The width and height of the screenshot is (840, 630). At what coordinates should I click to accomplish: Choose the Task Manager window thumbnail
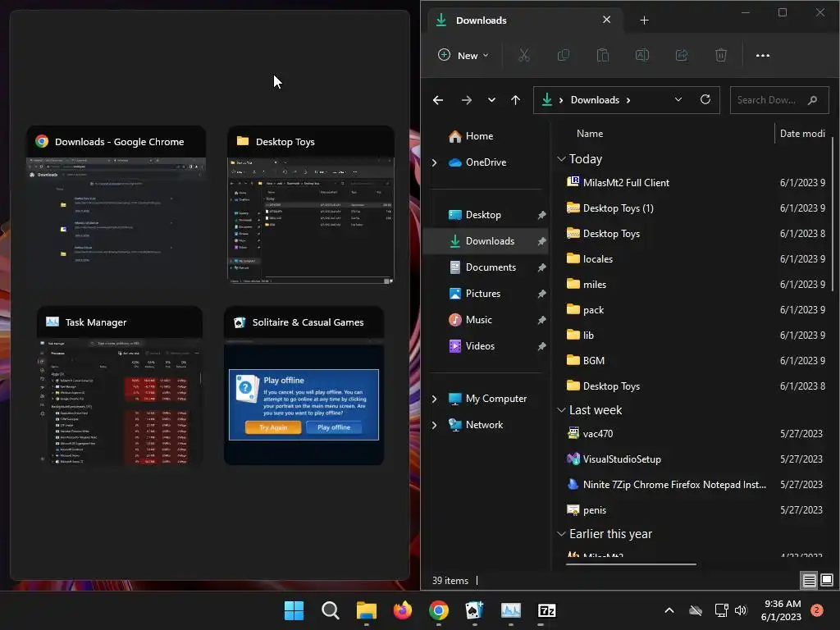(120, 386)
